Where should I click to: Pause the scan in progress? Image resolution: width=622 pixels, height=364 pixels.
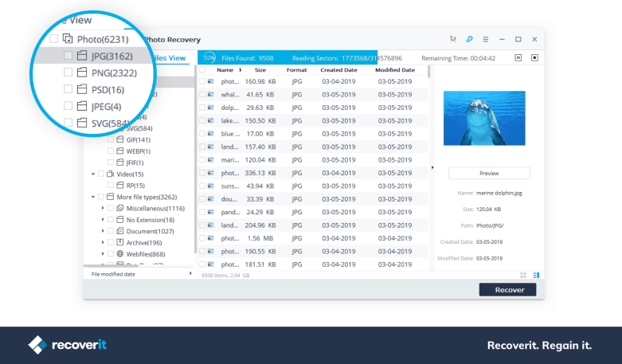tap(518, 57)
